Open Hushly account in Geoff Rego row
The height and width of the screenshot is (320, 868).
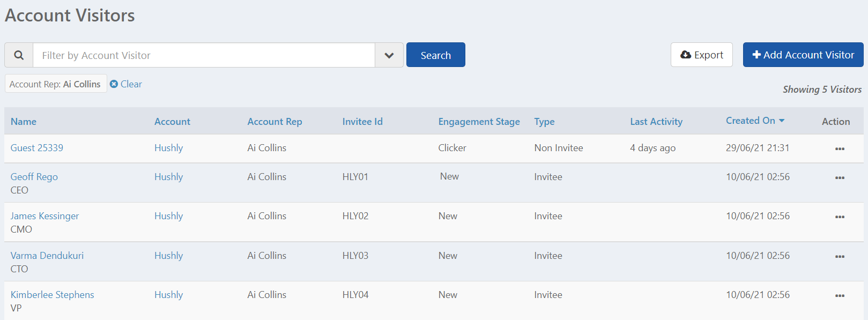[x=168, y=177]
